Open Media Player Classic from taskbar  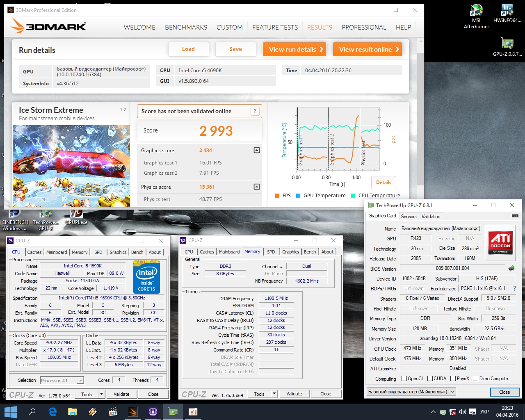pos(113,412)
